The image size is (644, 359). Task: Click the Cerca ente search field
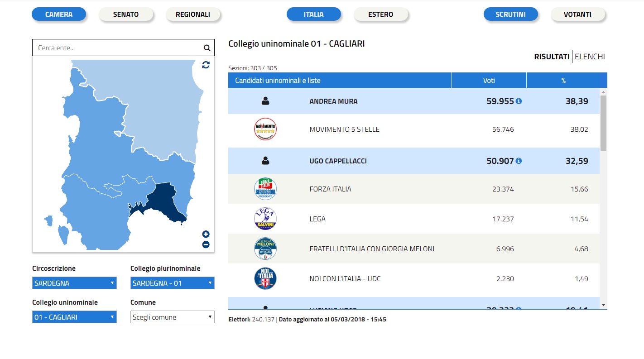tap(118, 48)
